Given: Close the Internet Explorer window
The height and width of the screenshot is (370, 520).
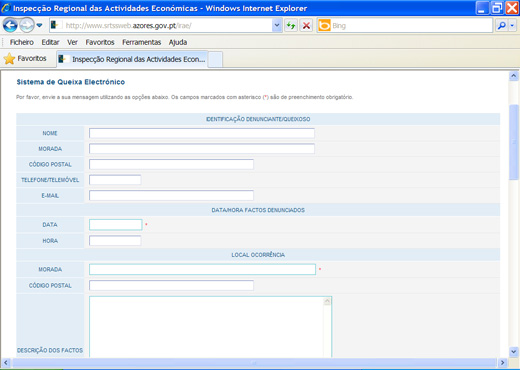Looking at the screenshot, I should pyautogui.click(x=512, y=8).
